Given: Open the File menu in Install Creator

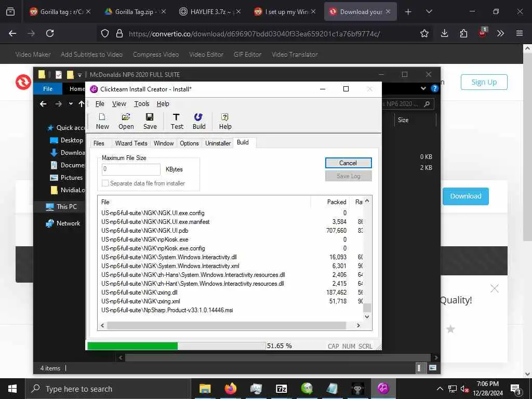Looking at the screenshot, I should point(100,104).
